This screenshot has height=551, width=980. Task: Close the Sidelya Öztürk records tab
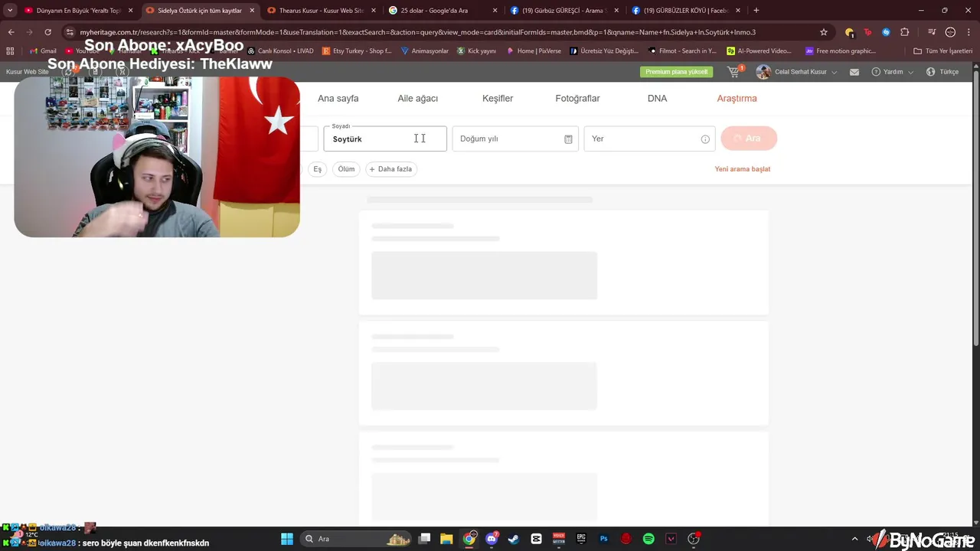pyautogui.click(x=252, y=11)
